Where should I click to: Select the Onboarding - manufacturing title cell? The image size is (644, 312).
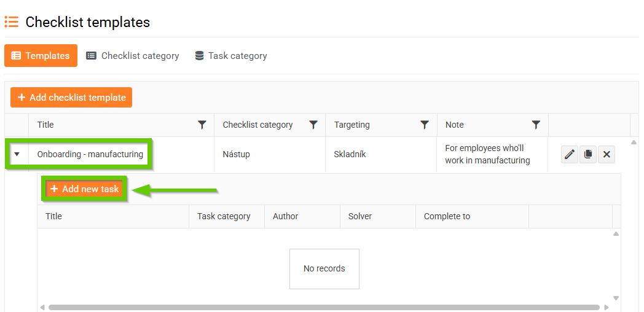90,154
